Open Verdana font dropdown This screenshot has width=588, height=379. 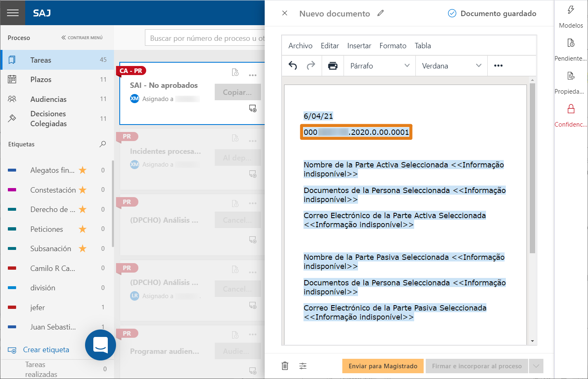pyautogui.click(x=452, y=66)
